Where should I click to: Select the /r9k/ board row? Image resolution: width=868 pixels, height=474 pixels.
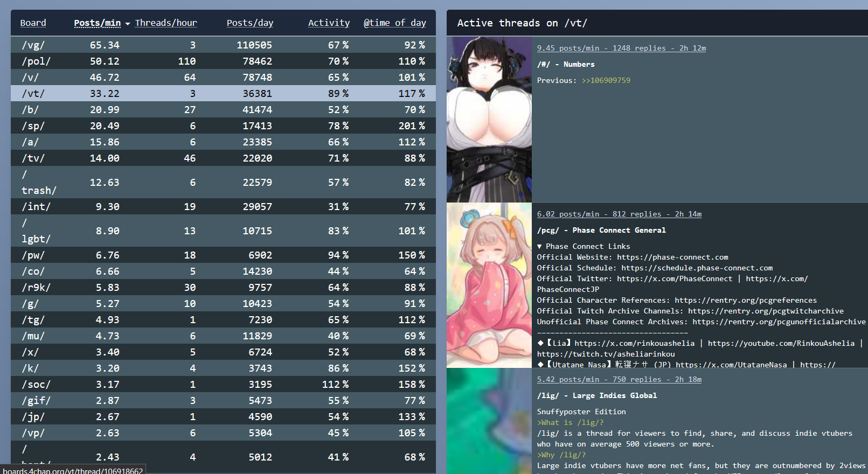click(223, 287)
